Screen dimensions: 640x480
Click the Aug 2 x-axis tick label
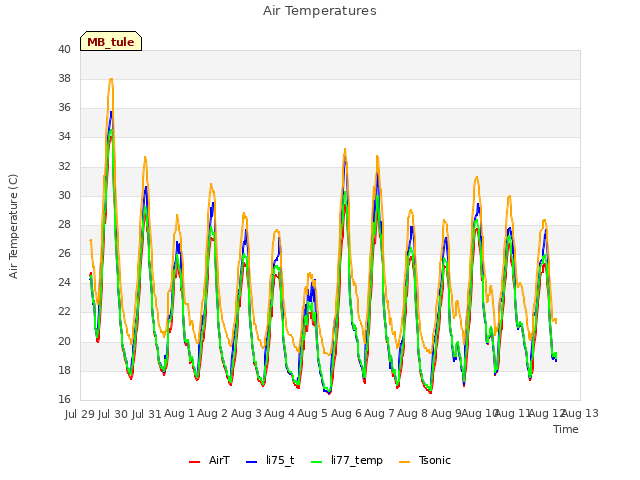point(213,413)
